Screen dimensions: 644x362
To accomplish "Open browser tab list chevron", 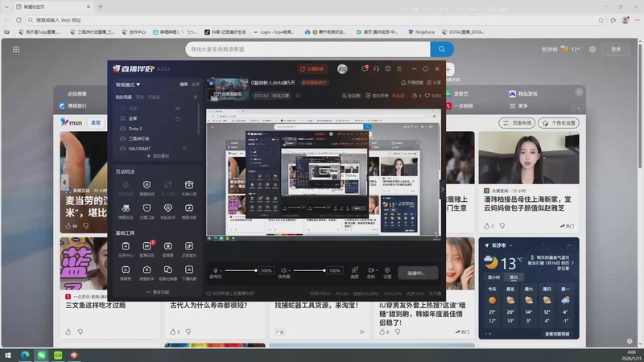I will point(6,6).
